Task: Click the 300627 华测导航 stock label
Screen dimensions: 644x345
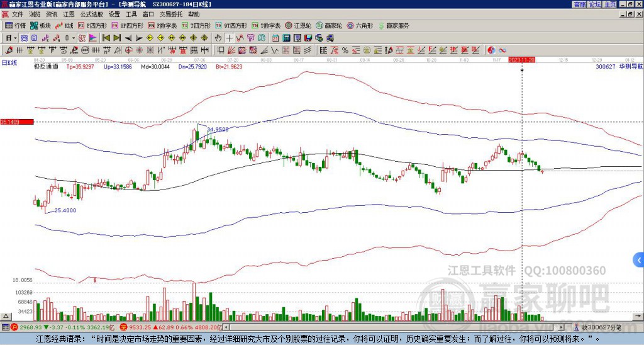Action: click(619, 66)
